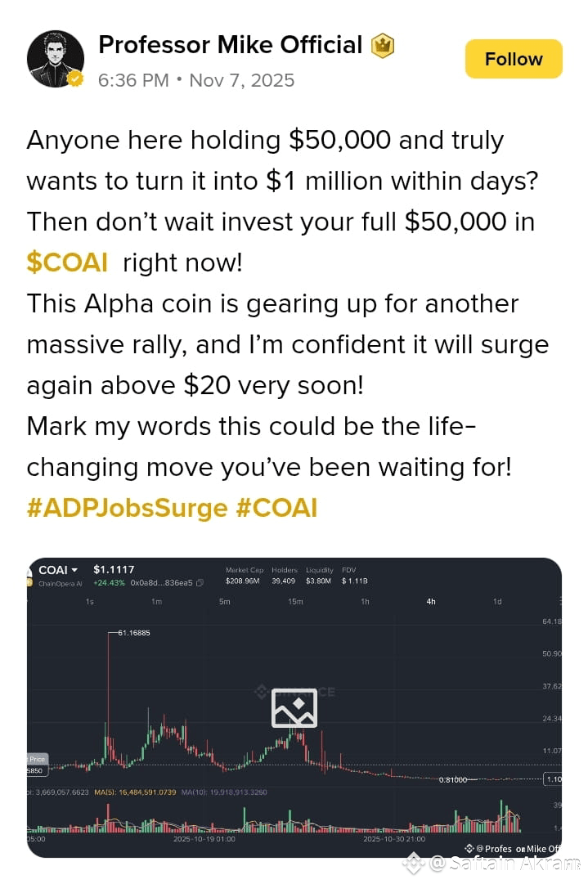
Task: Tap the verified checkmark on avatar
Action: [x=75, y=79]
